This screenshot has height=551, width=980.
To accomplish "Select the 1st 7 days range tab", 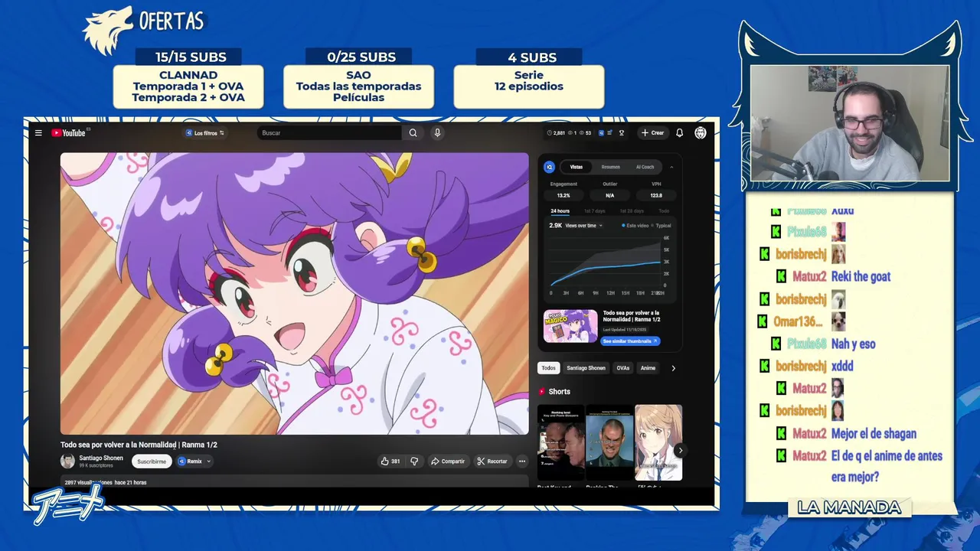I will tap(594, 210).
